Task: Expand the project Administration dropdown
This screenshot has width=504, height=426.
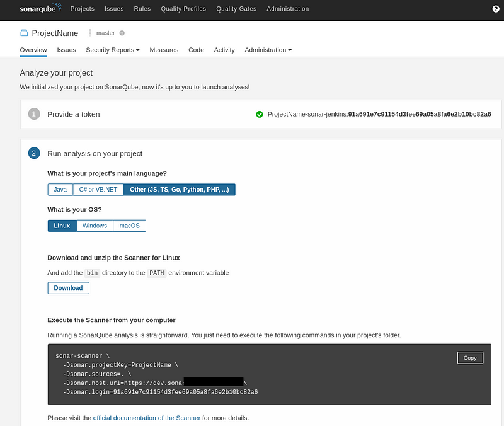Action: tap(268, 50)
